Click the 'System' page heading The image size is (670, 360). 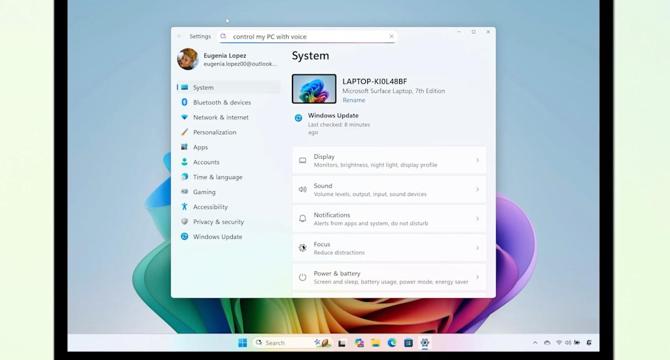click(311, 56)
